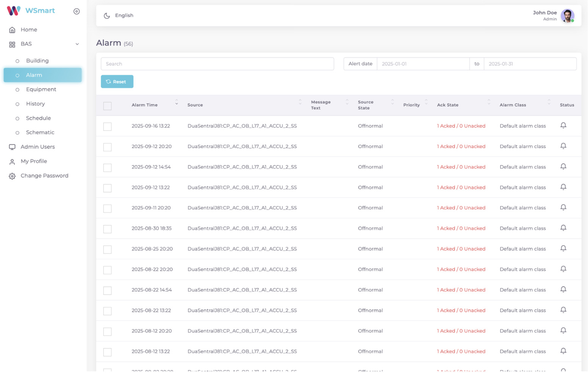This screenshot has height=373, width=588.
Task: Open John Doe's profile avatar
Action: 567,16
